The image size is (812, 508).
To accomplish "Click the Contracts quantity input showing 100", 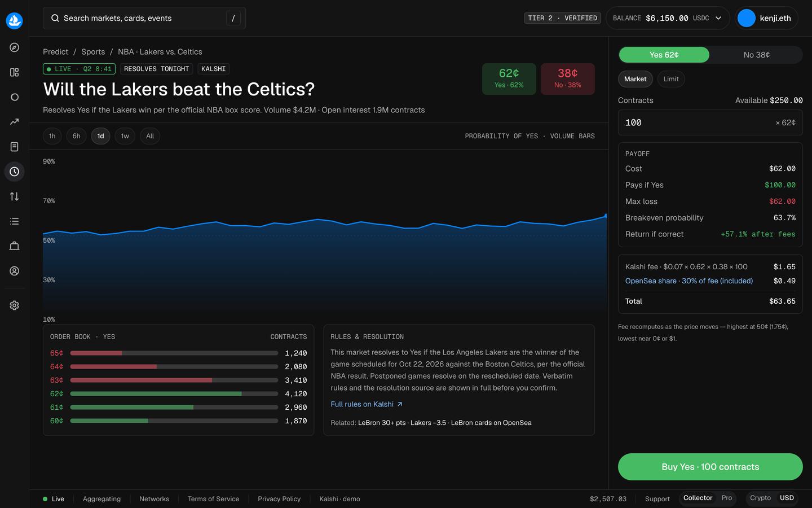I will pos(710,122).
